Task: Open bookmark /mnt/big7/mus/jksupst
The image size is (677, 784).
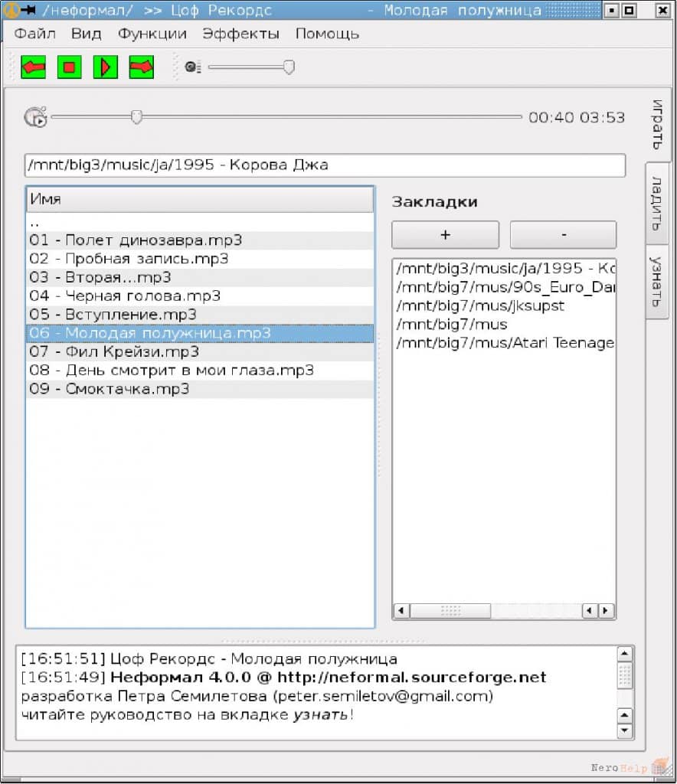Action: pyautogui.click(x=505, y=305)
